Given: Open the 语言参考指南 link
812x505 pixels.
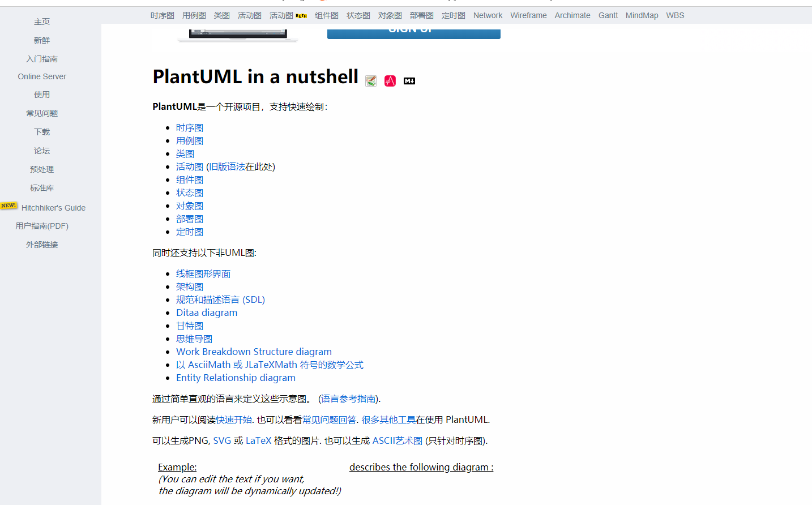Looking at the screenshot, I should (x=348, y=399).
